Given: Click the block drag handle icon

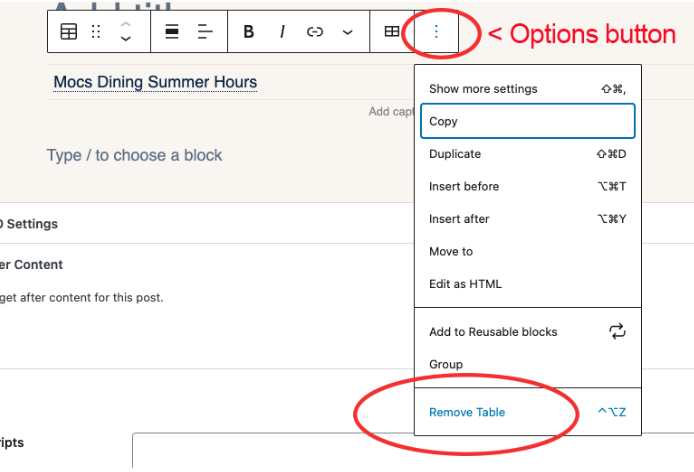Looking at the screenshot, I should (96, 32).
